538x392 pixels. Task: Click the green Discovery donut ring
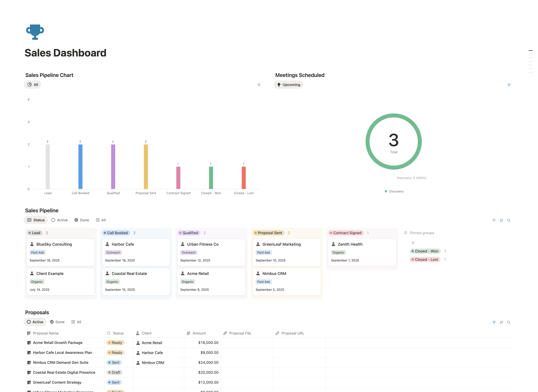[x=368, y=141]
